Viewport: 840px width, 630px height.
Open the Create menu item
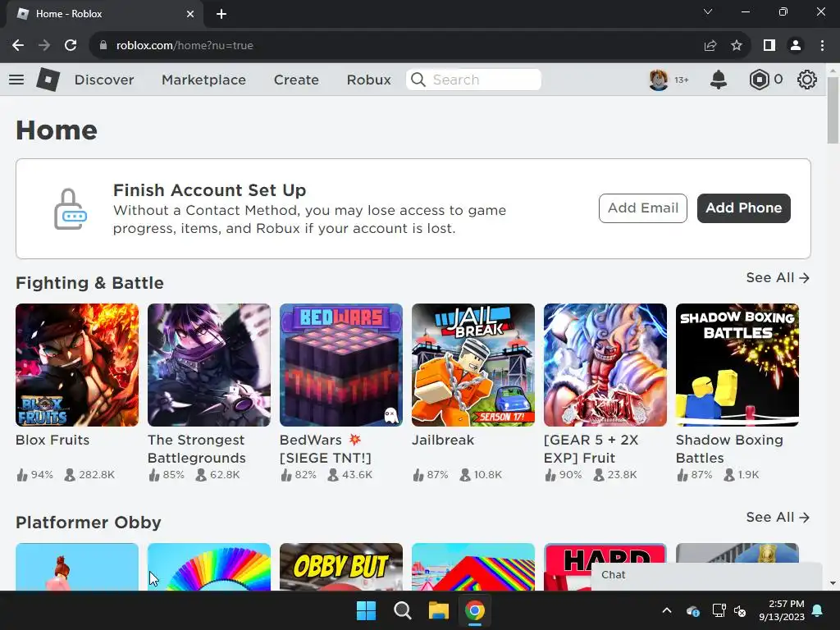tap(296, 80)
